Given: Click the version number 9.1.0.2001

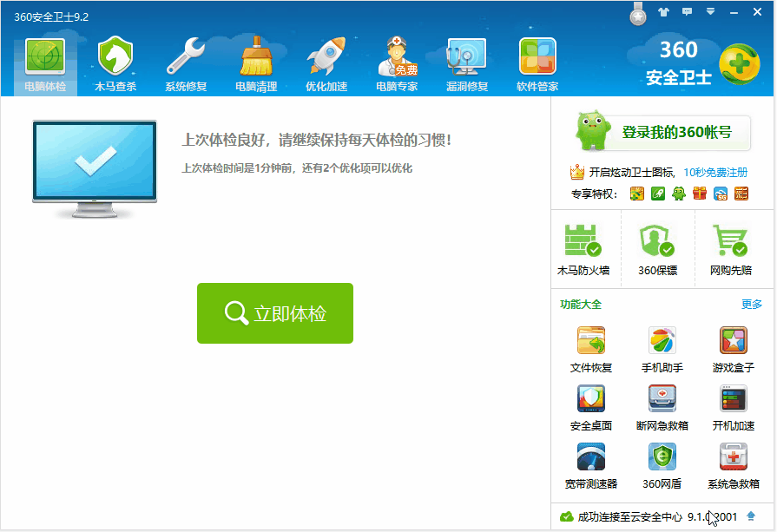Looking at the screenshot, I should [712, 516].
